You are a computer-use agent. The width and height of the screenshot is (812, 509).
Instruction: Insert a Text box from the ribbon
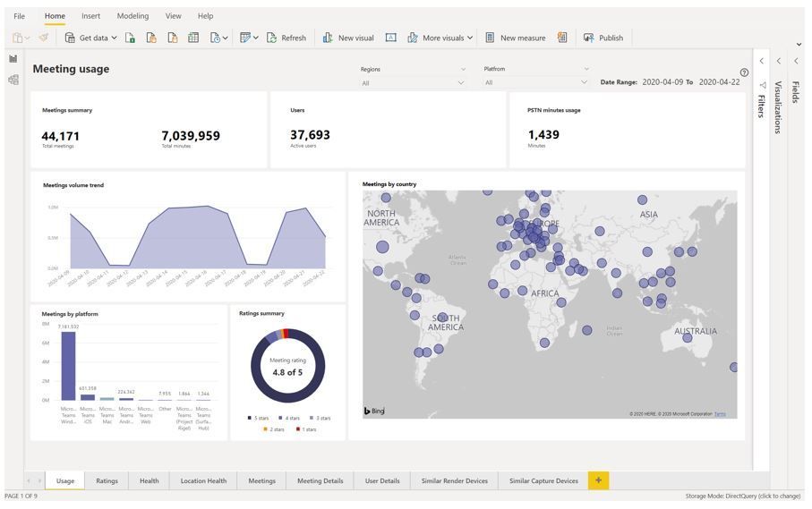click(x=390, y=38)
